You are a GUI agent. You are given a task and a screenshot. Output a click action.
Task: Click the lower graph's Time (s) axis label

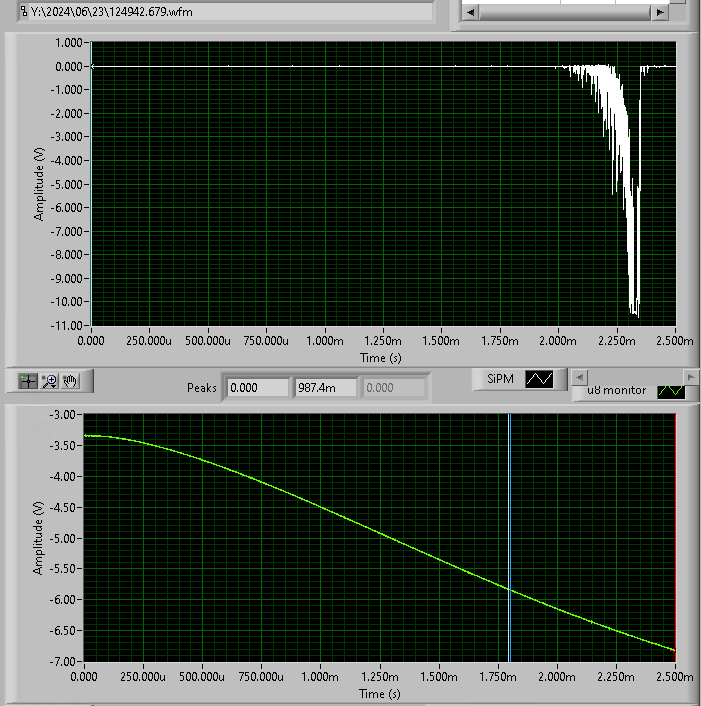coord(380,694)
